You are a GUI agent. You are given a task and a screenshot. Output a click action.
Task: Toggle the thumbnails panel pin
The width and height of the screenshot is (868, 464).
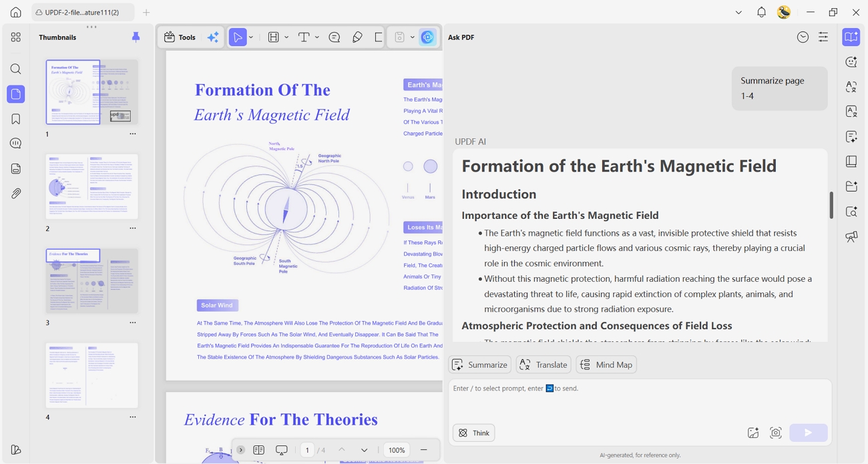(x=136, y=37)
